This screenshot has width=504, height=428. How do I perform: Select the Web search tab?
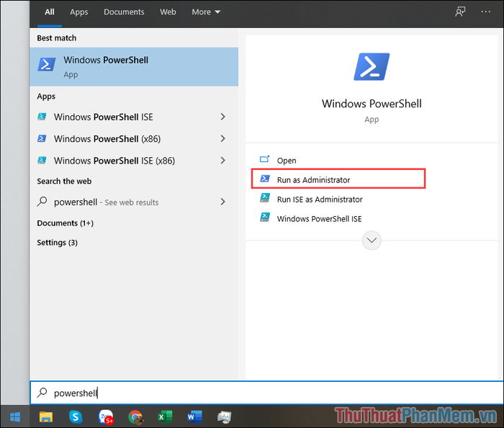point(168,12)
